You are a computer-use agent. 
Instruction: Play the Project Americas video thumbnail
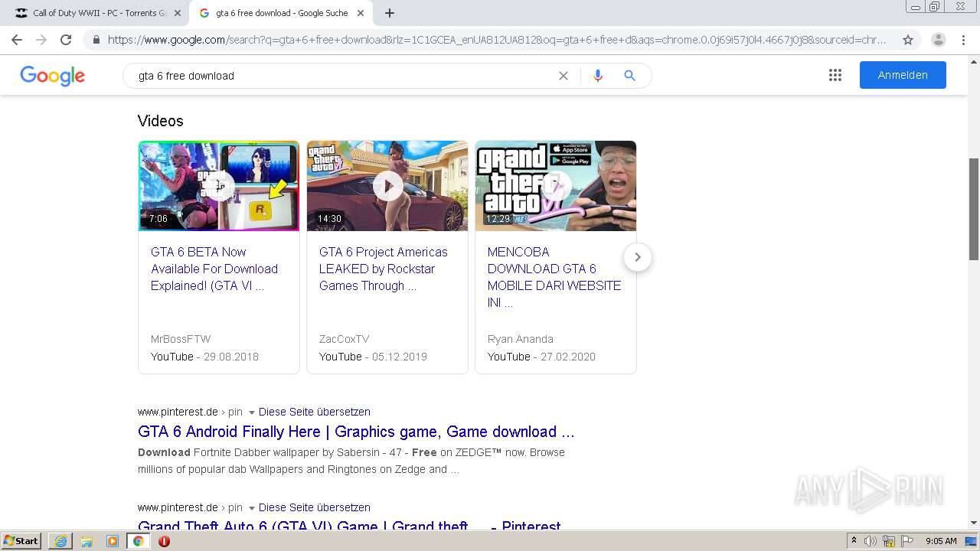point(387,185)
